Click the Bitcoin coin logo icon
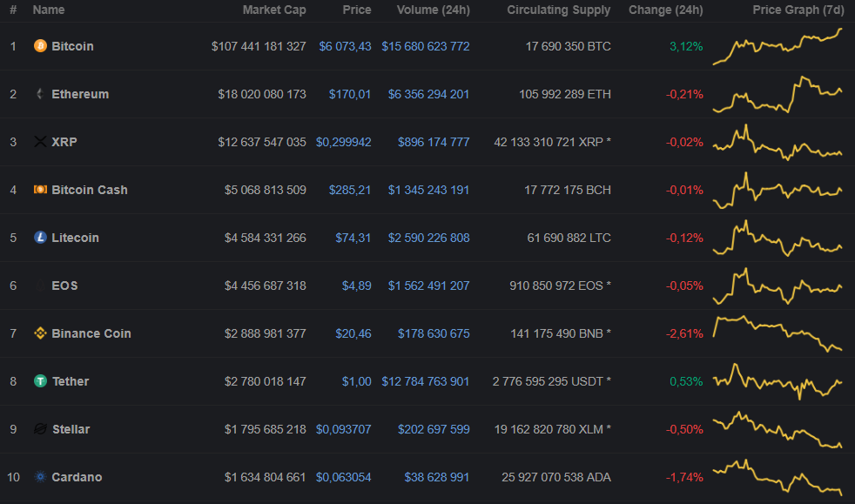Screen dimensions: 855x504 click(40, 46)
